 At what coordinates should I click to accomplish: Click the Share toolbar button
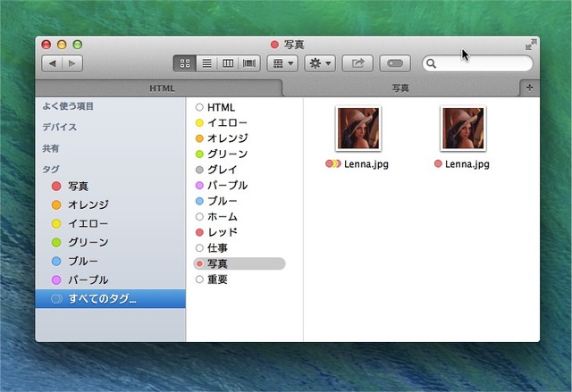click(x=357, y=63)
